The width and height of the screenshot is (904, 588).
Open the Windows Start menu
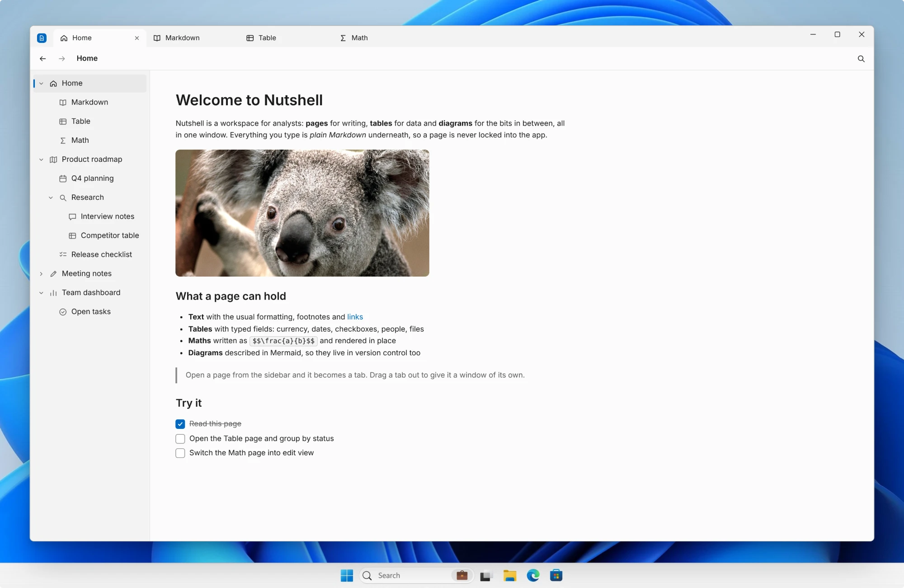tap(347, 575)
